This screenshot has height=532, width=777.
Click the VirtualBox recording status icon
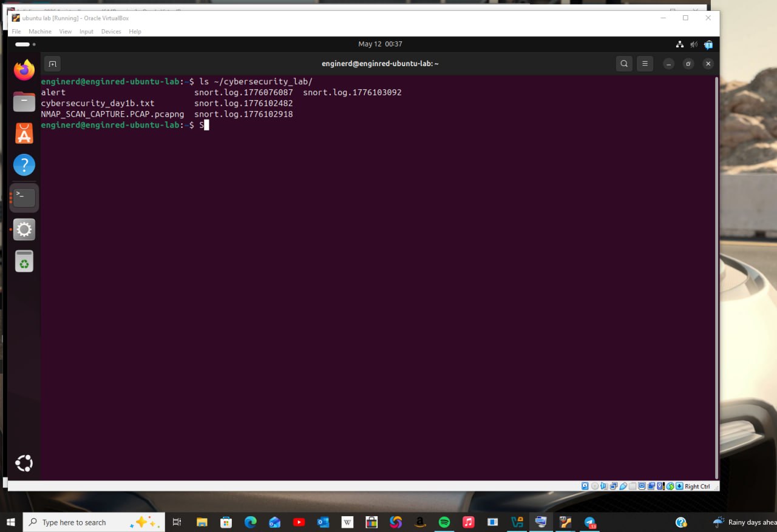[x=651, y=486]
